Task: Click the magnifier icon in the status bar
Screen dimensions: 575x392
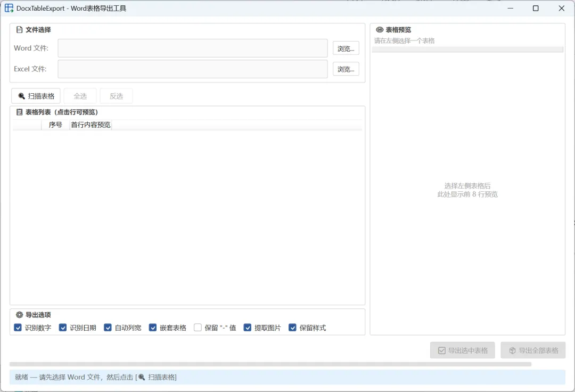Action: 142,377
